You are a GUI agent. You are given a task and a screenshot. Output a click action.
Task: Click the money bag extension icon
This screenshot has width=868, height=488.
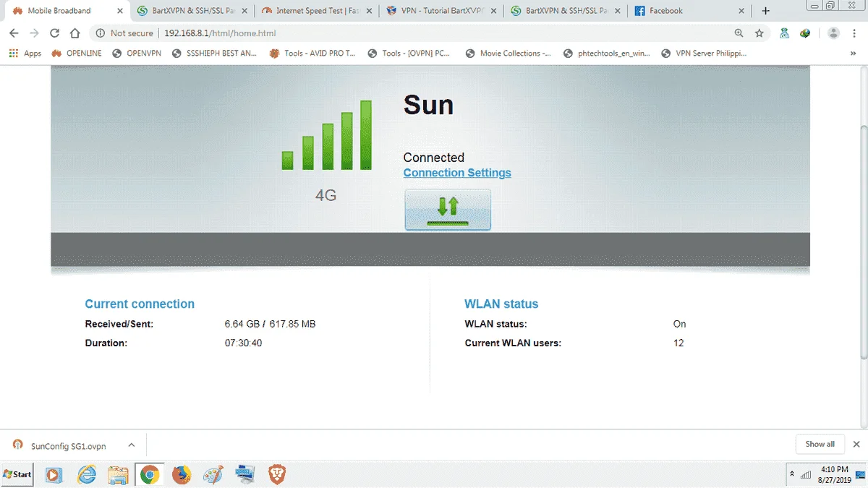pyautogui.click(x=784, y=33)
